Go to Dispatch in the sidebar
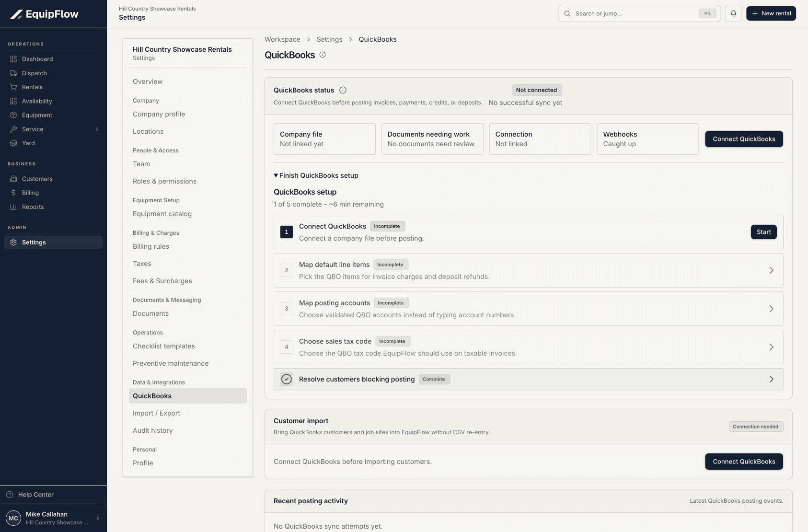 coord(53,73)
